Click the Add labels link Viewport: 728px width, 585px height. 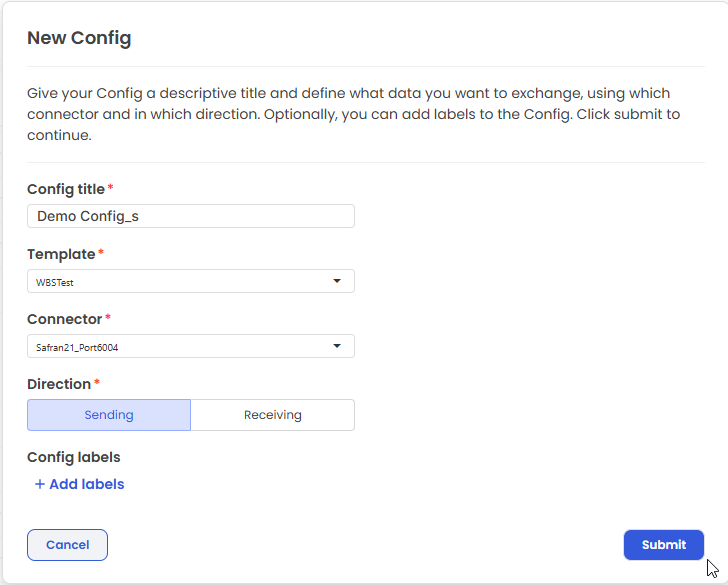coord(86,484)
